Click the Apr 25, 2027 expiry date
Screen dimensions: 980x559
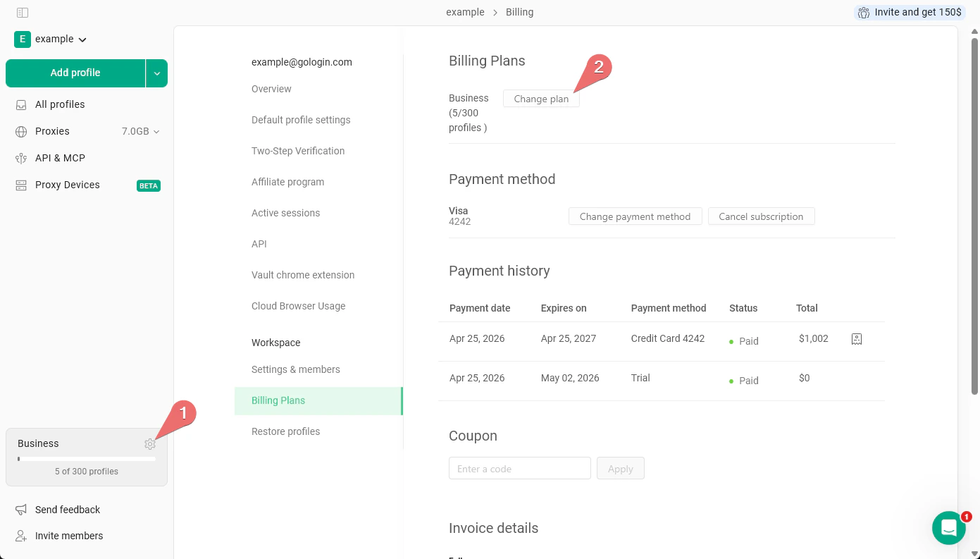(569, 338)
